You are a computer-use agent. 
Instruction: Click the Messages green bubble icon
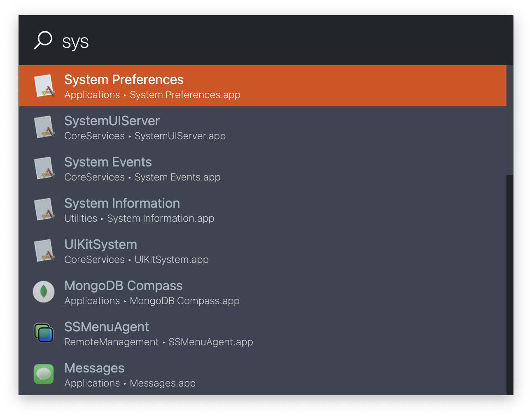(x=44, y=374)
